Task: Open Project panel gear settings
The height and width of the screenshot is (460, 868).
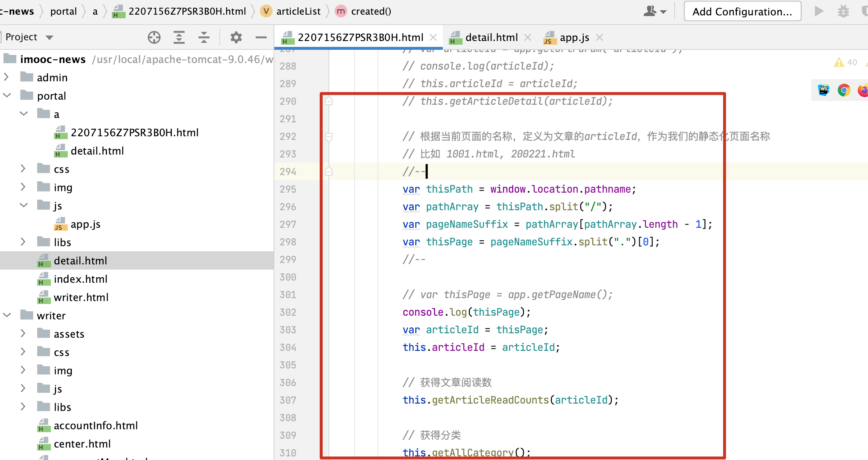Action: click(236, 37)
